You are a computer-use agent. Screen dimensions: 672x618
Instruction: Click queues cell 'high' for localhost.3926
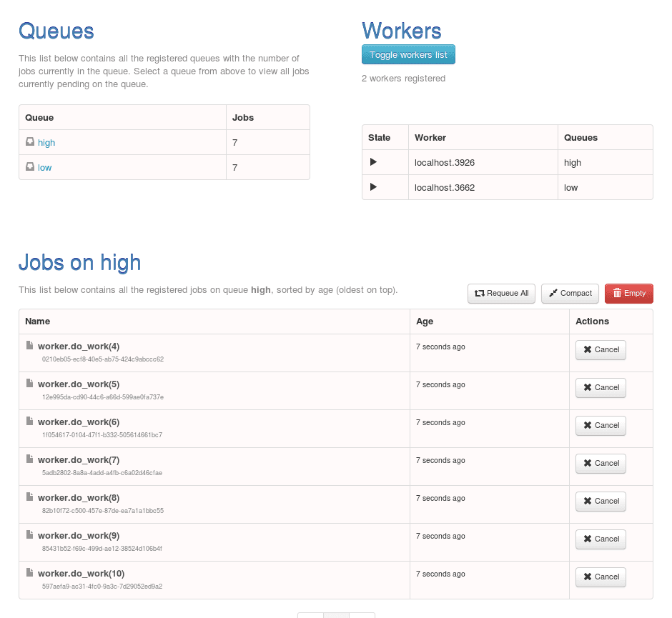point(573,163)
